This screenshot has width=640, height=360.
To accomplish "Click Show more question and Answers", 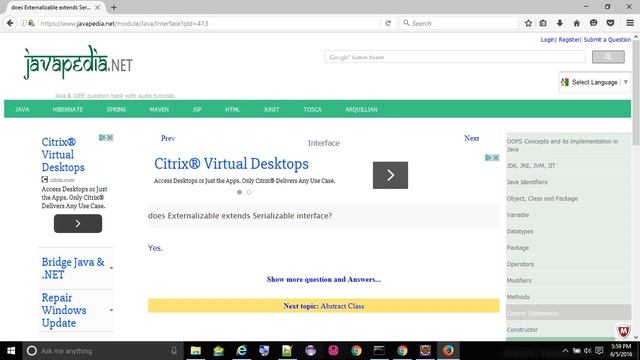I will tap(324, 280).
